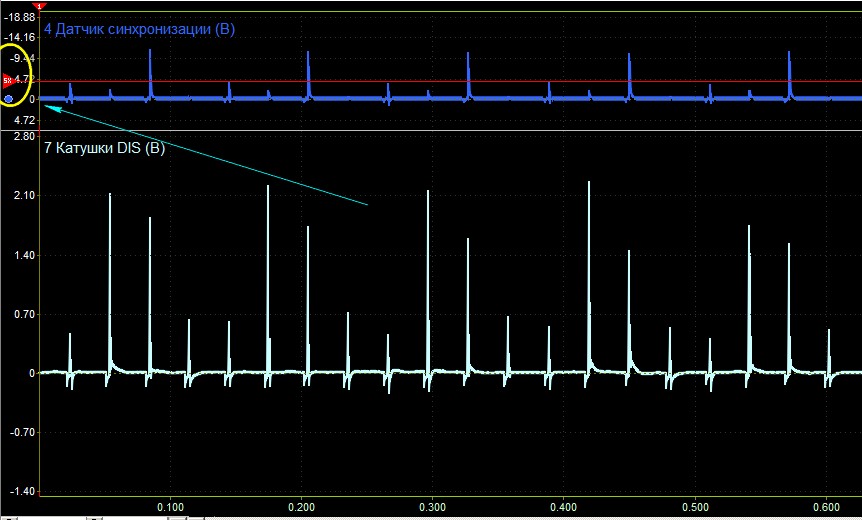Click the 0.600 time axis label
The image size is (862, 520).
[826, 506]
